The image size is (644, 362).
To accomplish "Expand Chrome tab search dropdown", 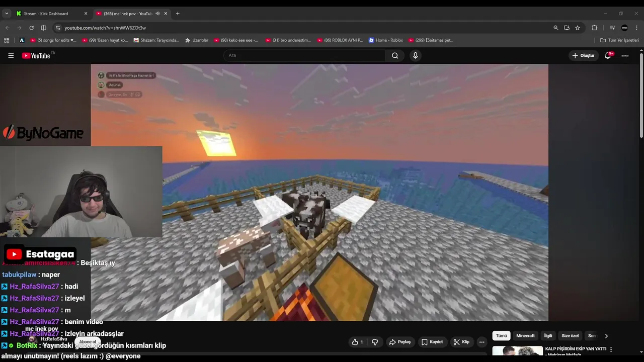I will coord(7,14).
